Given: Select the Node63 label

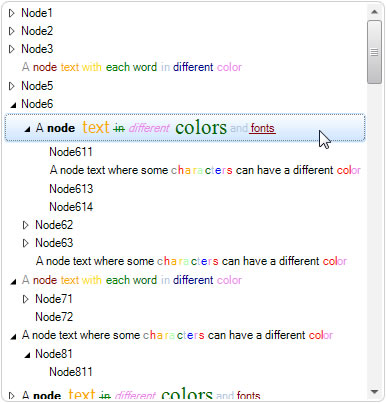Looking at the screenshot, I should pos(54,243).
